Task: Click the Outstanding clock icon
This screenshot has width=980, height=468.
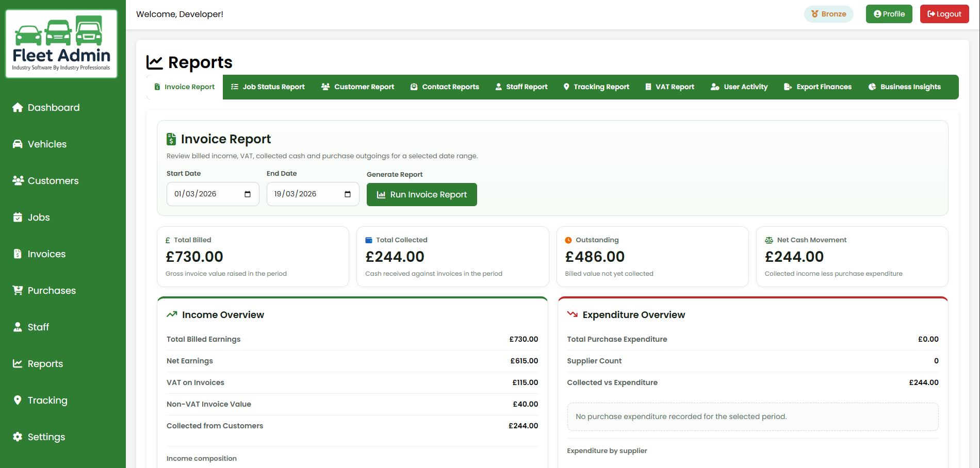Action: [x=568, y=240]
